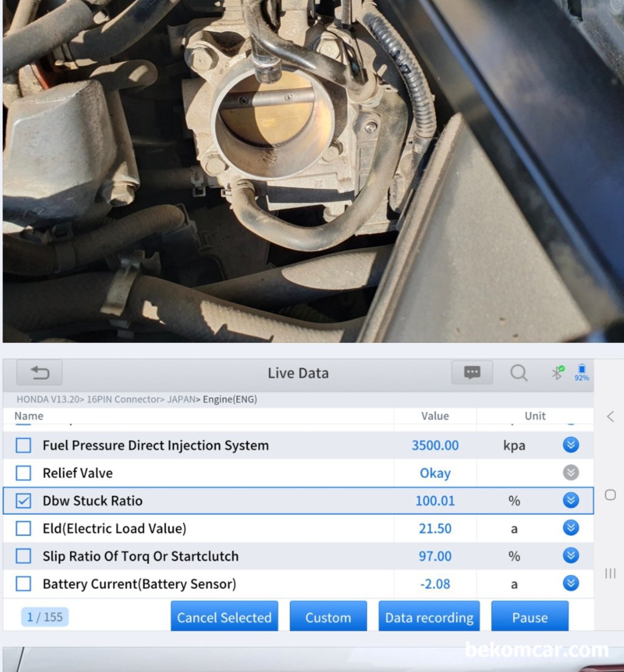Expand Slip Ratio Of Torq row arrow

pyautogui.click(x=571, y=555)
